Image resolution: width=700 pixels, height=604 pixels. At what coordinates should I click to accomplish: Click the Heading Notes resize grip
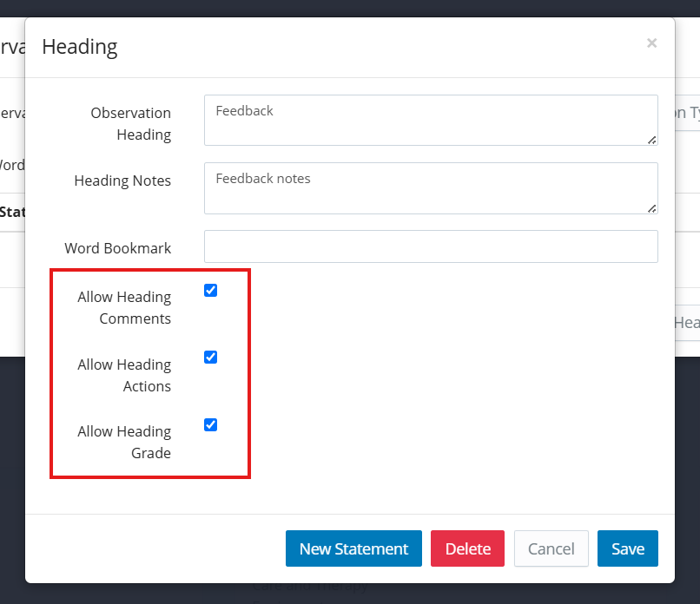point(651,207)
